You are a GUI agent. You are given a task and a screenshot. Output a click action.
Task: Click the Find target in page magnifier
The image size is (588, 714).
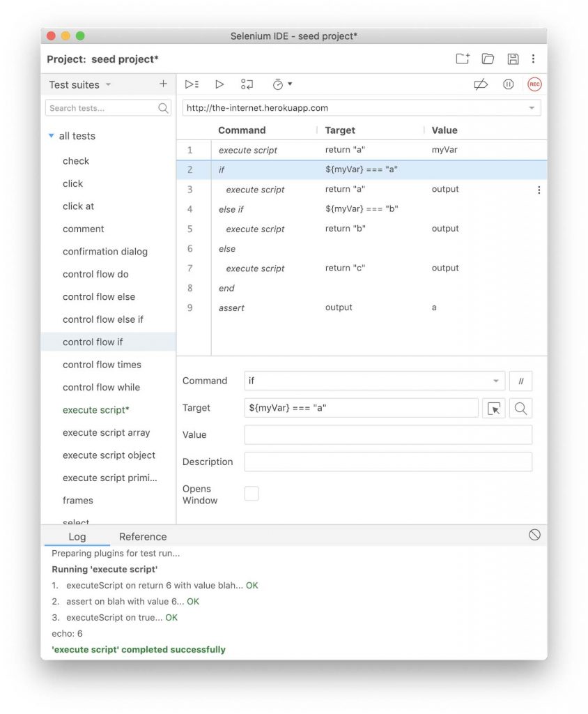pyautogui.click(x=520, y=409)
